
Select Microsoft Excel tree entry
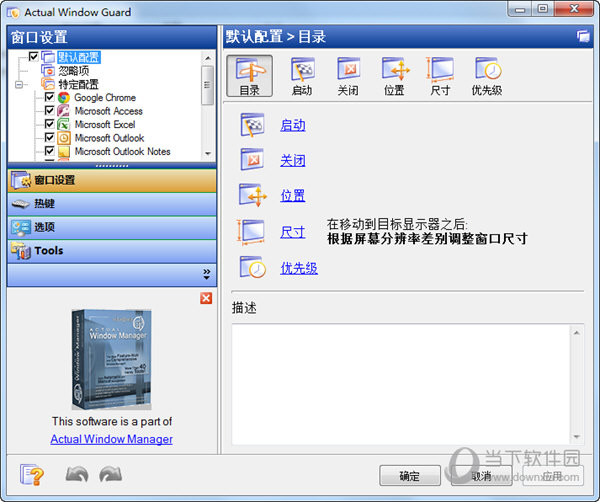[105, 124]
